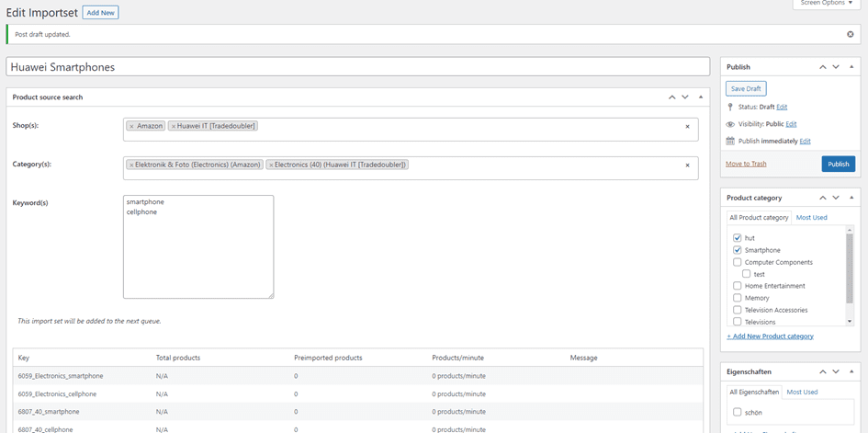Switch to Most Used product category tab
The height and width of the screenshot is (433, 868).
(811, 218)
